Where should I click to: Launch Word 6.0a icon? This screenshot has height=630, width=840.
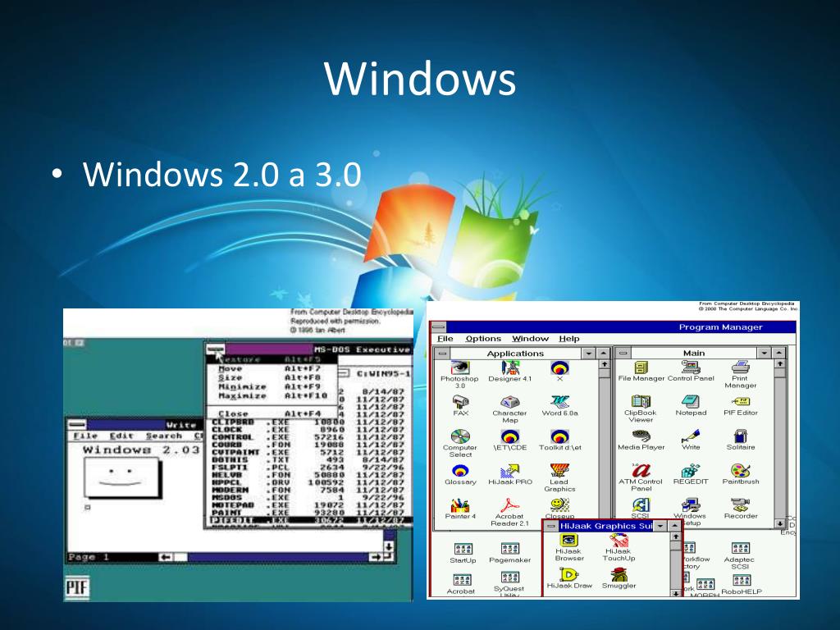tap(559, 405)
